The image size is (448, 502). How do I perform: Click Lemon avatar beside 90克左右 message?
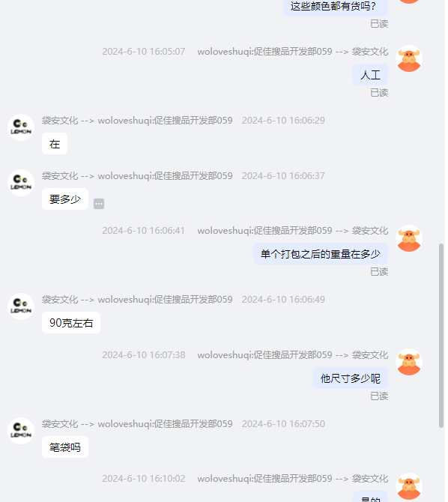click(x=21, y=306)
